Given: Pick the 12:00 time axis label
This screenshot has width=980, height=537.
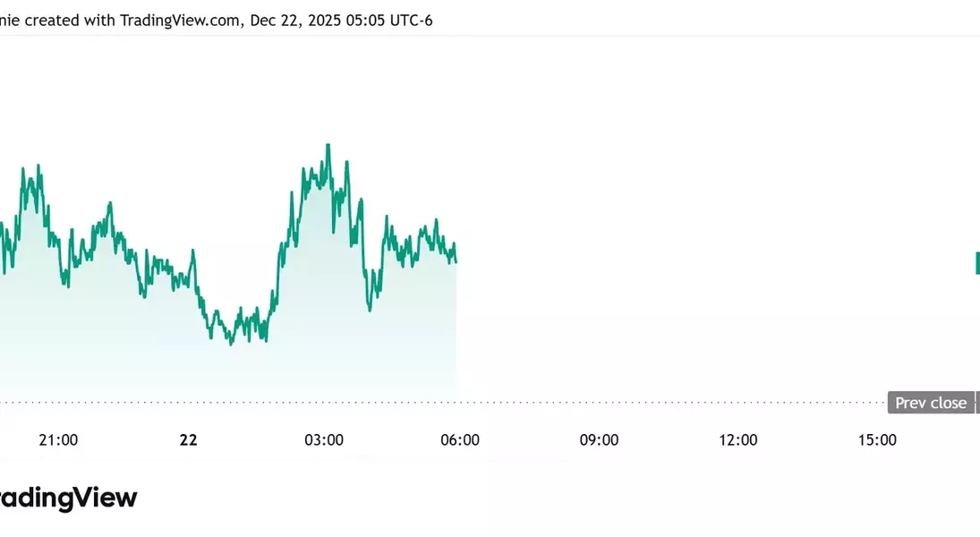Looking at the screenshot, I should pyautogui.click(x=737, y=439).
